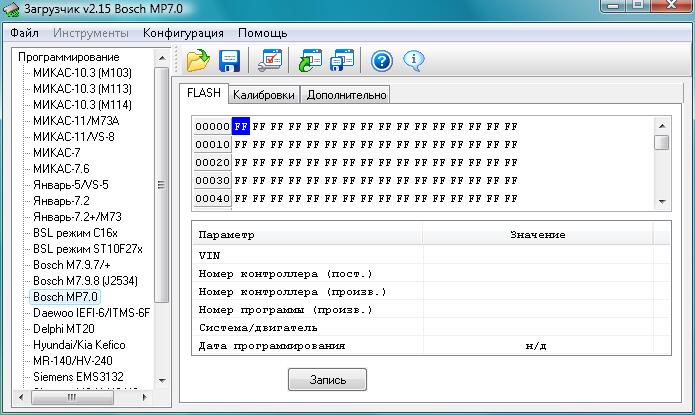Viewport: 695px width, 415px height.
Task: Switch to the Дополнительно tab
Action: point(346,95)
